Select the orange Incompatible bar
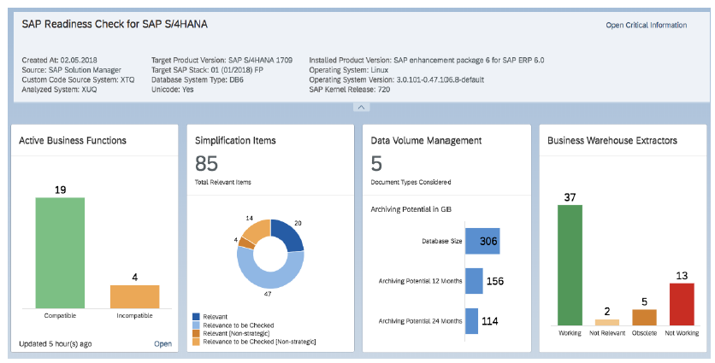The width and height of the screenshot is (715, 363). point(135,297)
